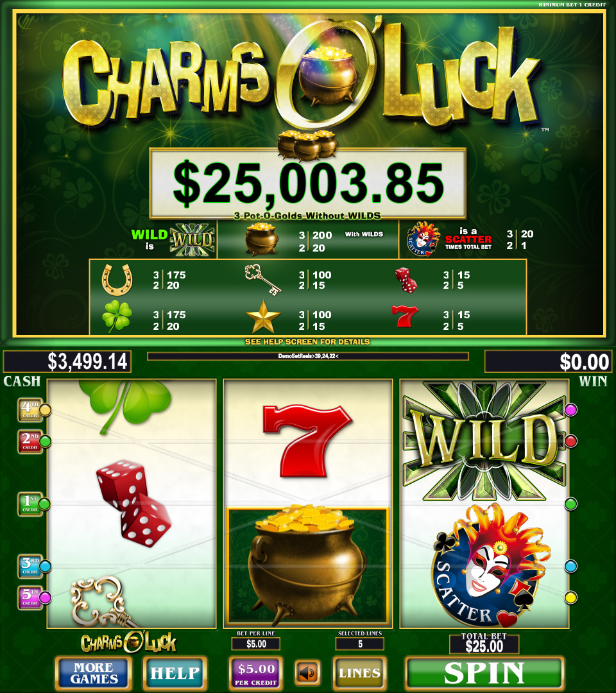The image size is (616, 693).
Task: Click the red seven reel symbol
Action: pos(307,441)
